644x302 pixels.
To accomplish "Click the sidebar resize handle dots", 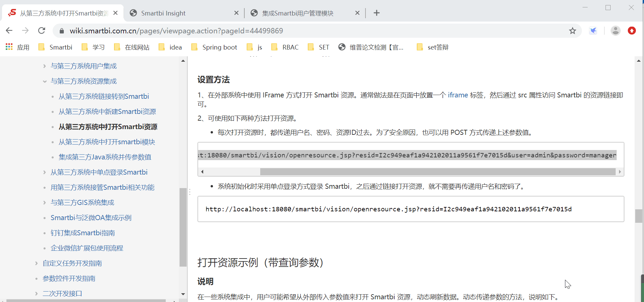I will (x=190, y=192).
